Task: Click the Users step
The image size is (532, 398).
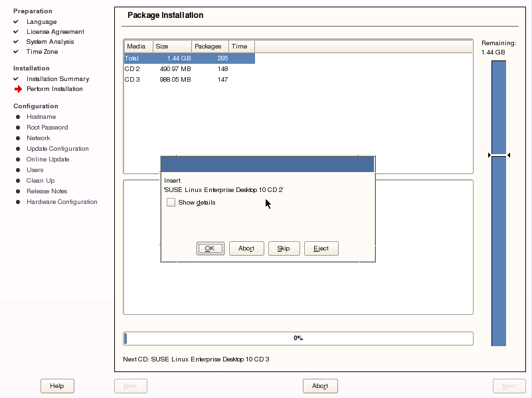Action: click(35, 170)
